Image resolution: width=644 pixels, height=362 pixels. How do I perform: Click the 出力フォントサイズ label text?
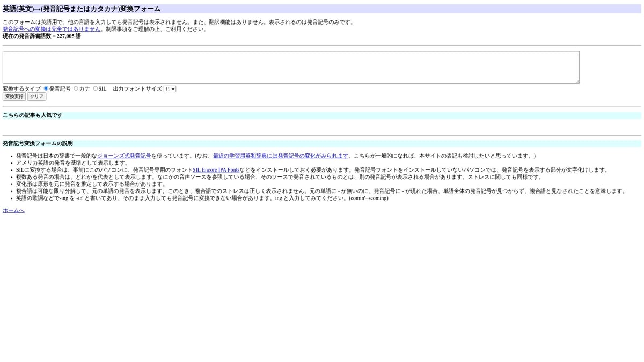[x=137, y=89]
